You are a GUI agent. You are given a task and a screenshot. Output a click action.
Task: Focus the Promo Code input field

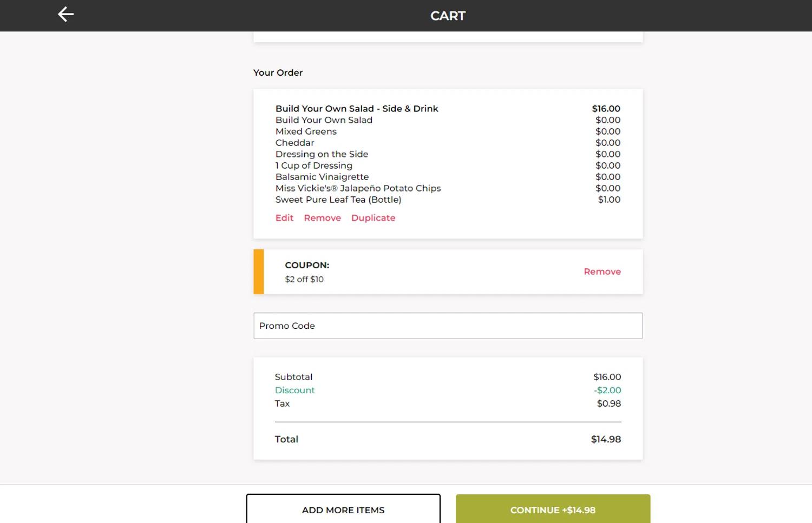pyautogui.click(x=448, y=326)
